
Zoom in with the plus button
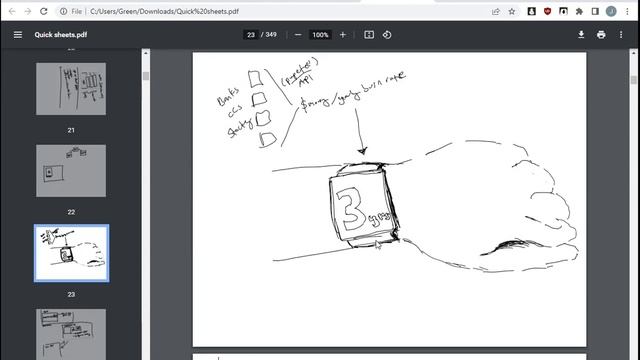343,35
